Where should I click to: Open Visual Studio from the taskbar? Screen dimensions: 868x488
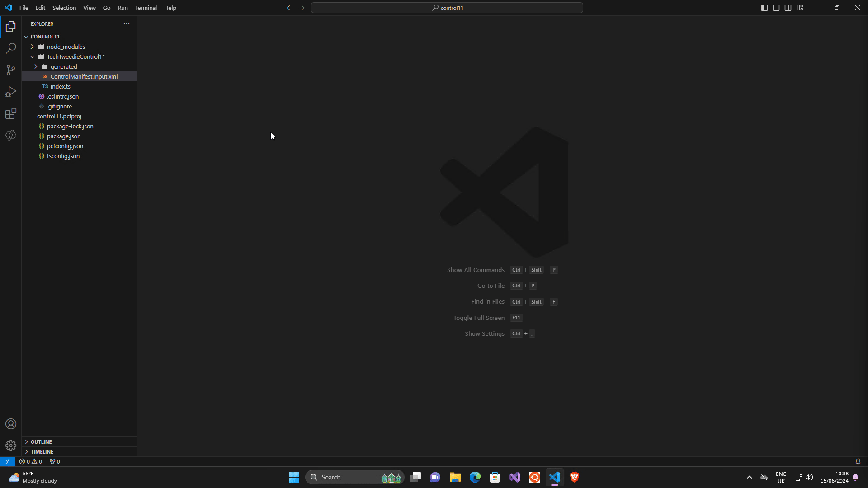pos(515,477)
